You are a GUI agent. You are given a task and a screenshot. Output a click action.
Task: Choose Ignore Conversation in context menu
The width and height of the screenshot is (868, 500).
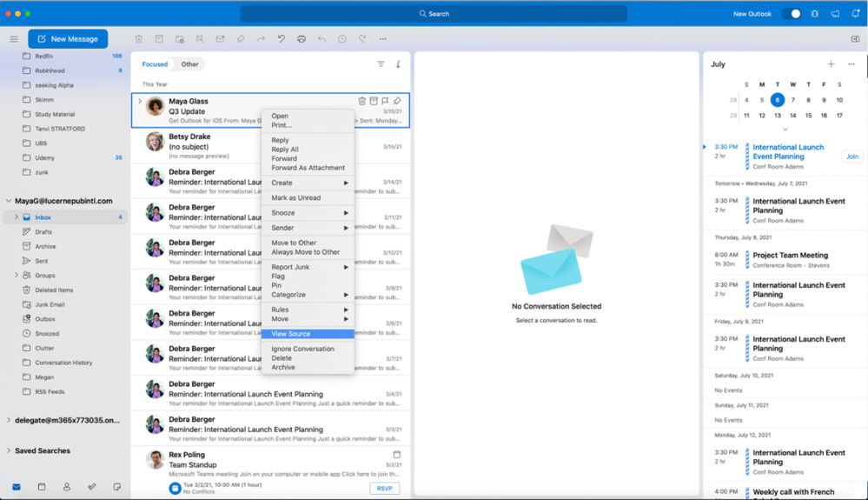pos(308,349)
